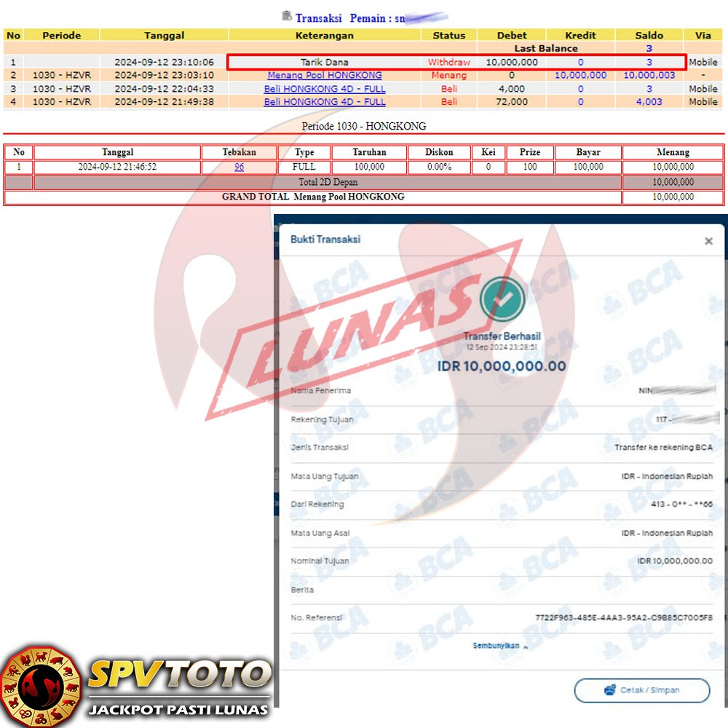Click the Tebakan number 96 link

(239, 167)
